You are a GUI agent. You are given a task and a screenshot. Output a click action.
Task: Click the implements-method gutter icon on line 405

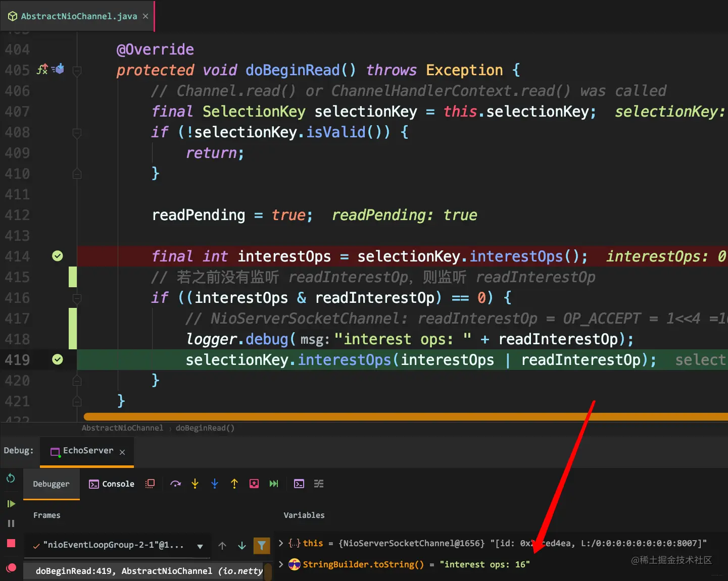coord(42,69)
